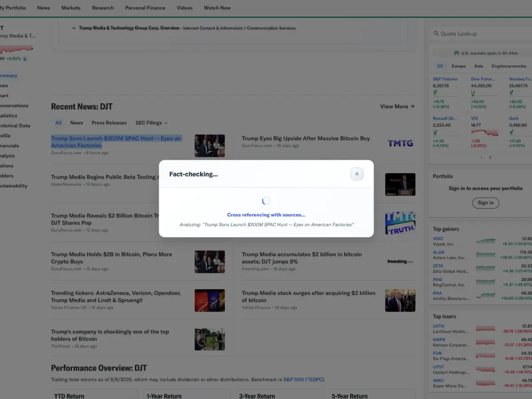532x399 pixels.
Task: Open Watch Now in the top navigation
Action: [217, 8]
